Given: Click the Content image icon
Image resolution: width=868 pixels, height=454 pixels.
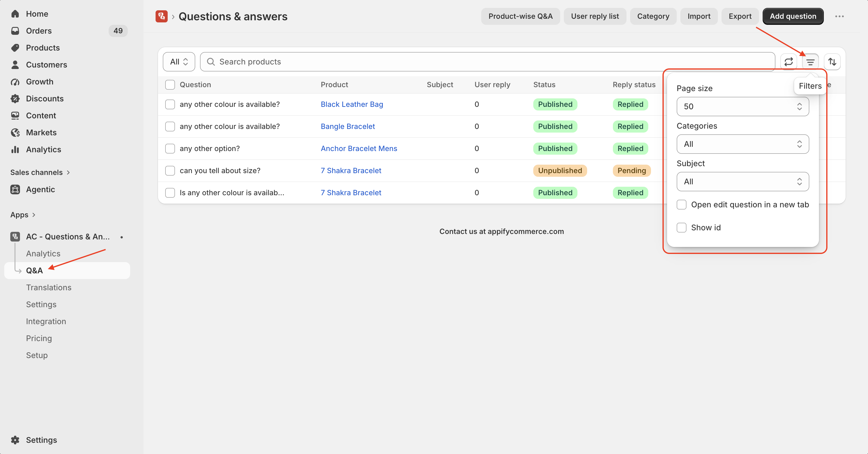Looking at the screenshot, I should (15, 115).
